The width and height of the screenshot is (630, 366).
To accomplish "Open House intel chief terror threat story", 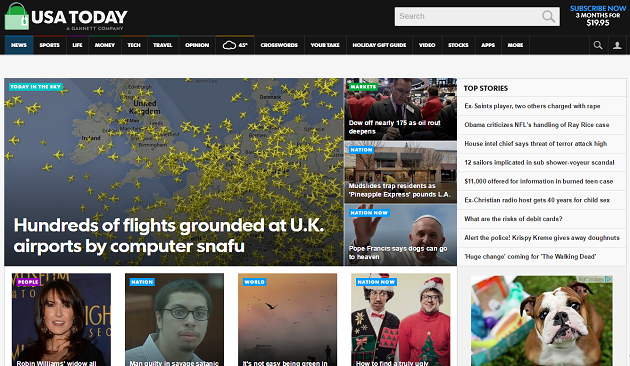I will coord(536,144).
